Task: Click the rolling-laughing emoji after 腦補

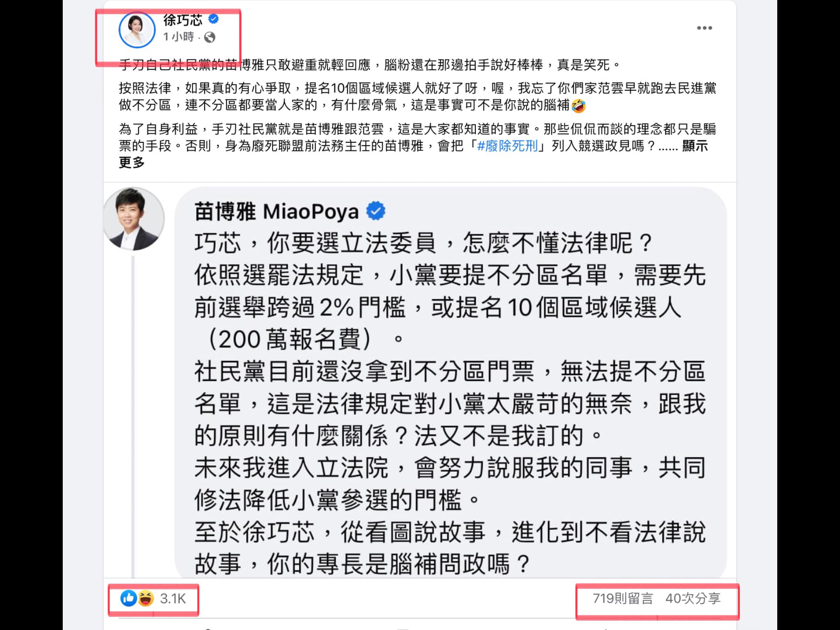Action: [578, 106]
